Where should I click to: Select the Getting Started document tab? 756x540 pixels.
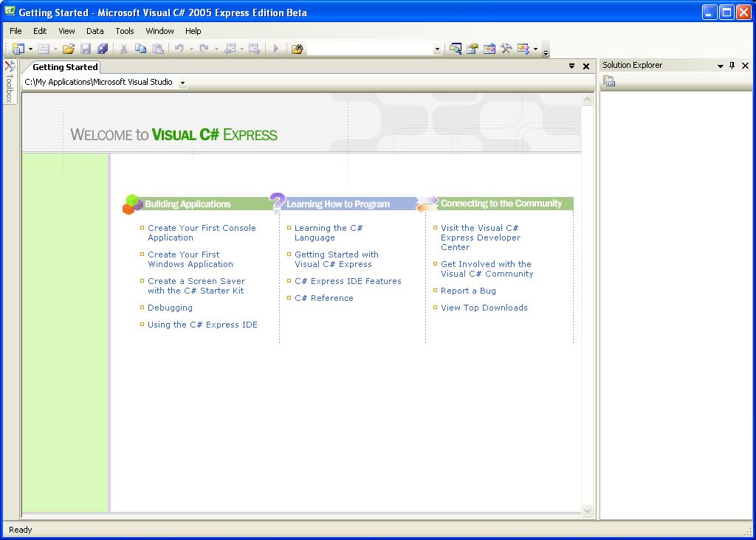click(x=65, y=67)
